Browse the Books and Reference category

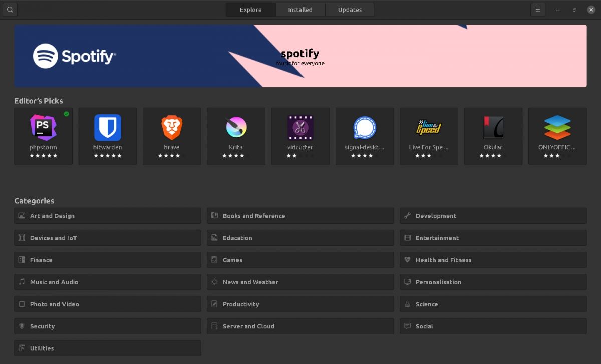(x=300, y=216)
